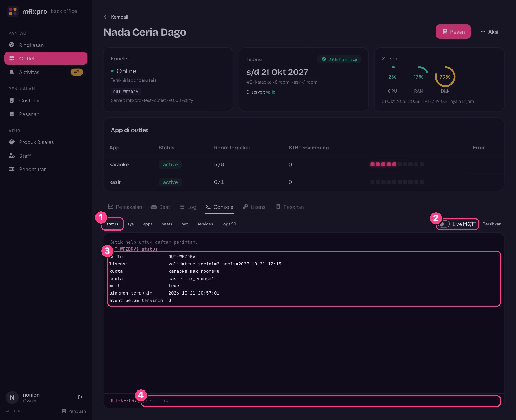Click Produk & sales box icon

pyautogui.click(x=12, y=142)
